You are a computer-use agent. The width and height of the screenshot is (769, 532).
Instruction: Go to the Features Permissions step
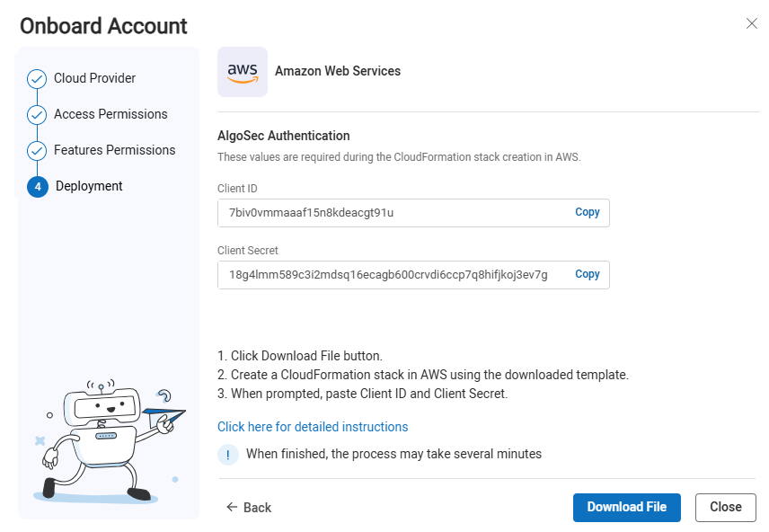[114, 150]
